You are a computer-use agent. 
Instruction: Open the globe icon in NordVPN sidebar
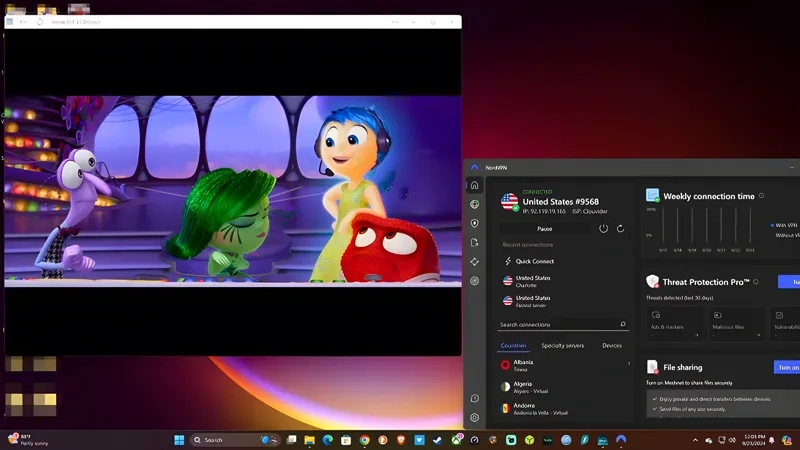(474, 204)
